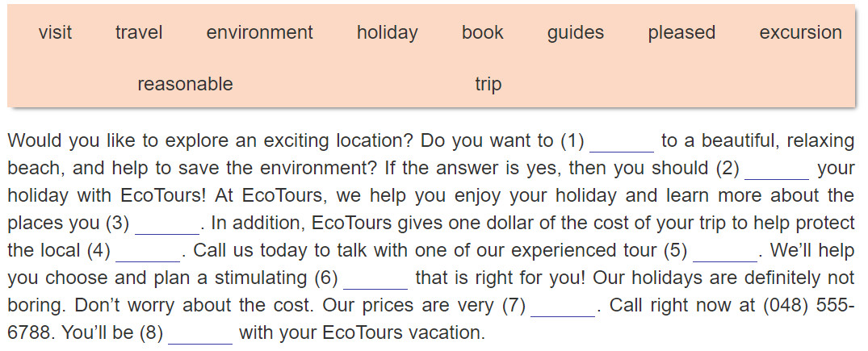The image size is (868, 351).
Task: Click blank (5) after 'experienced tour'
Action: click(725, 251)
